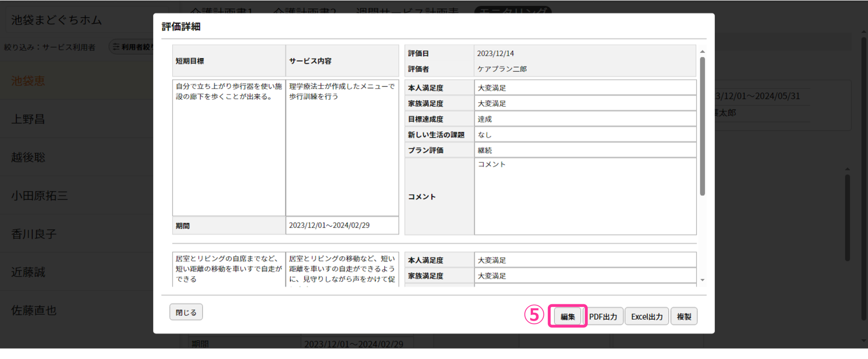Click the first サービス内容 text box
The width and height of the screenshot is (868, 359).
pyautogui.click(x=342, y=148)
